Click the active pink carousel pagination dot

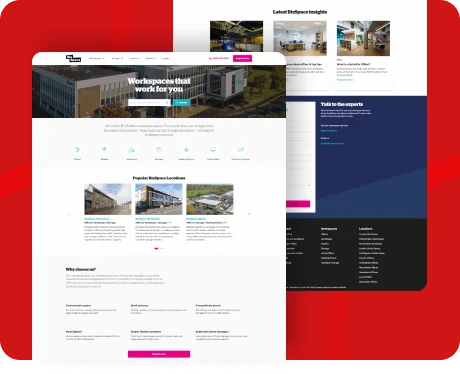point(156,248)
